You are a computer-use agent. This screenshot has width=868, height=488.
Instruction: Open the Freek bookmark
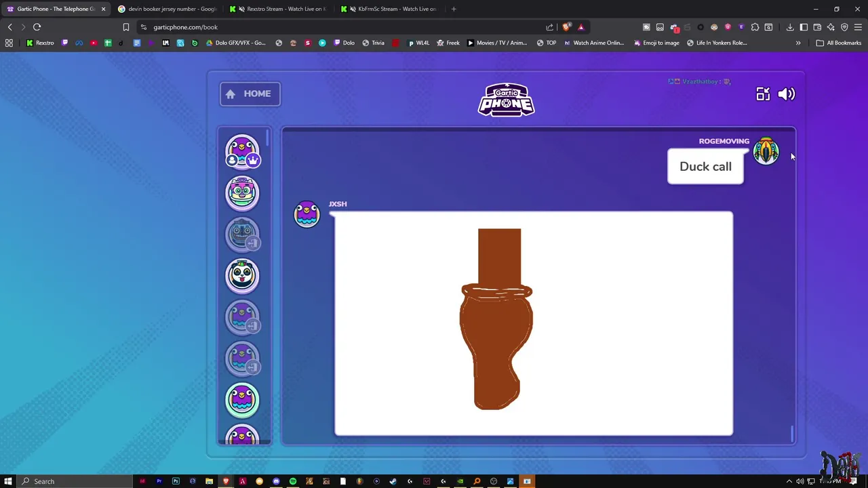pyautogui.click(x=448, y=43)
